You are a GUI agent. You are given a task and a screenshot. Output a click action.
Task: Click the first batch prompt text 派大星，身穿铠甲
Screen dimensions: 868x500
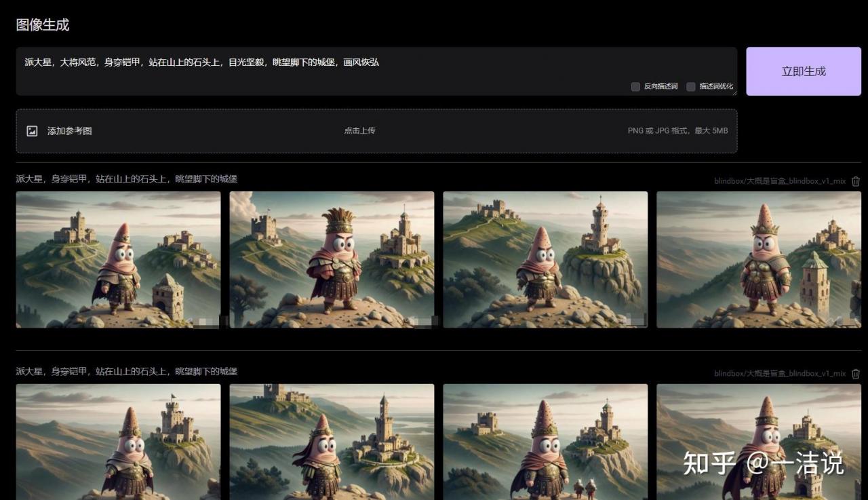pos(127,179)
